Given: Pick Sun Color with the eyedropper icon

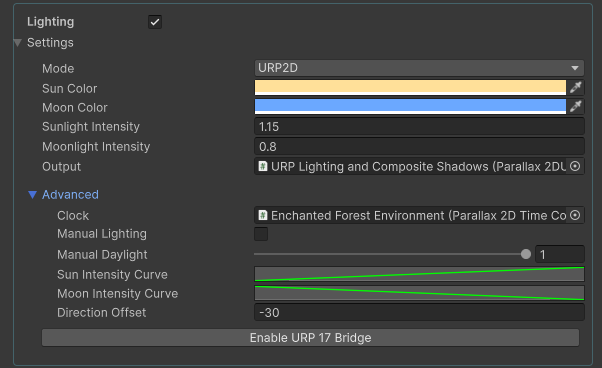Looking at the screenshot, I should [x=575, y=87].
